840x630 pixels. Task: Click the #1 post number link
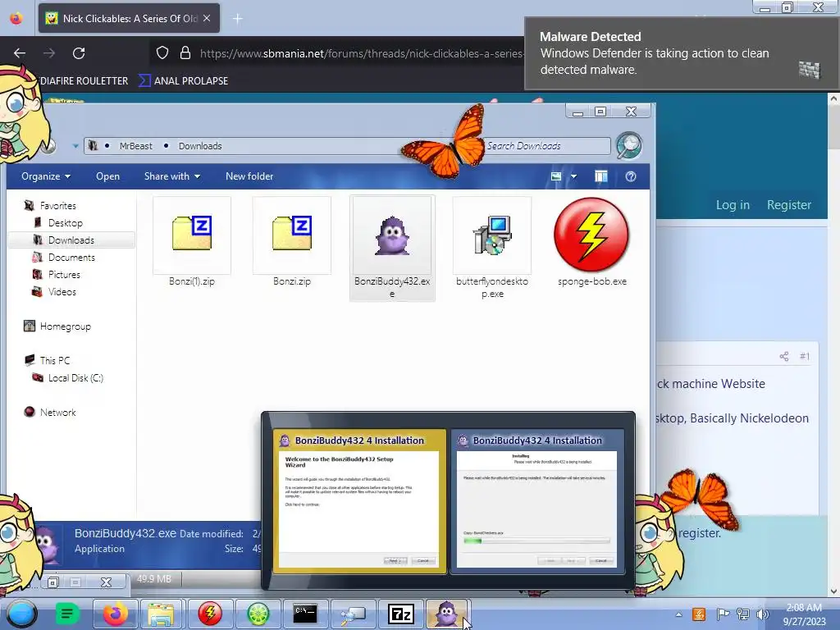click(805, 356)
